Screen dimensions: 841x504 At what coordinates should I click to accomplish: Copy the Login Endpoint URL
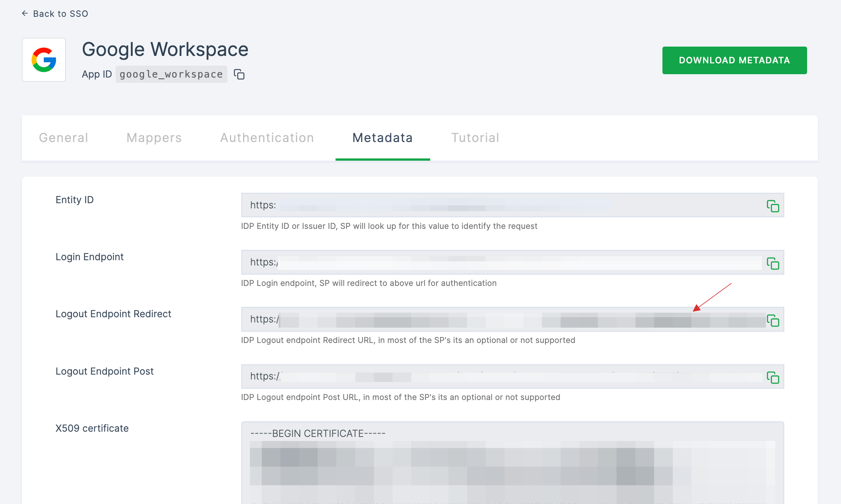pyautogui.click(x=773, y=263)
